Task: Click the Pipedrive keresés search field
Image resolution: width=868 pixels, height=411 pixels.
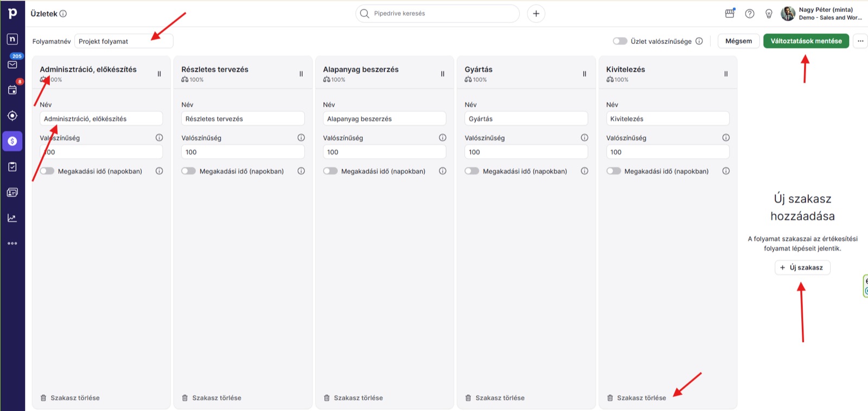Action: point(437,14)
